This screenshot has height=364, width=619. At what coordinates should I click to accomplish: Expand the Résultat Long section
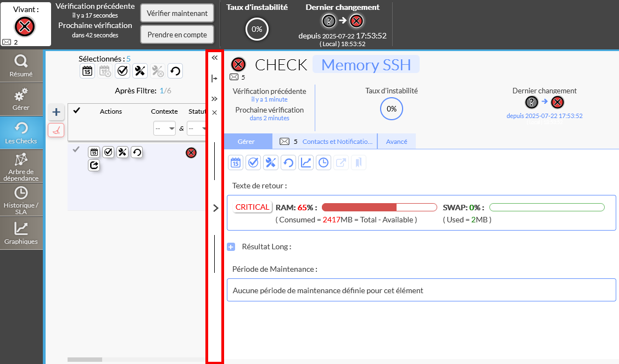[231, 247]
